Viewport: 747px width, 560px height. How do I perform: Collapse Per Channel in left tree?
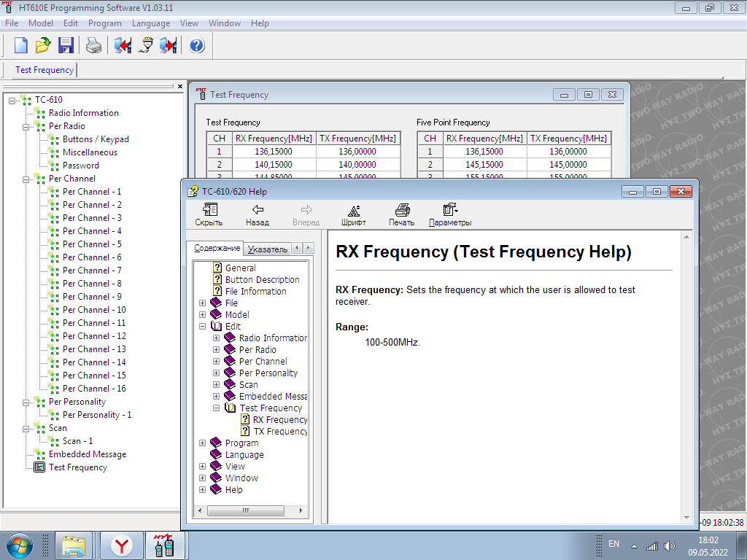(26, 179)
